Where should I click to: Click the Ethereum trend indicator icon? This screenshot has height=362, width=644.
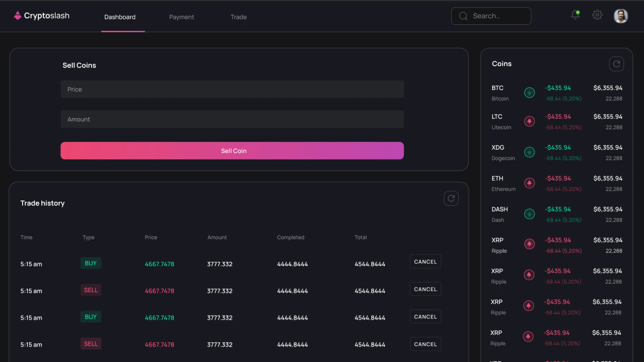(x=529, y=183)
